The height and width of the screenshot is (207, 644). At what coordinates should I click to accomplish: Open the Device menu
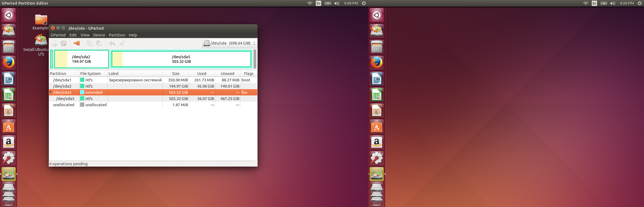click(99, 35)
